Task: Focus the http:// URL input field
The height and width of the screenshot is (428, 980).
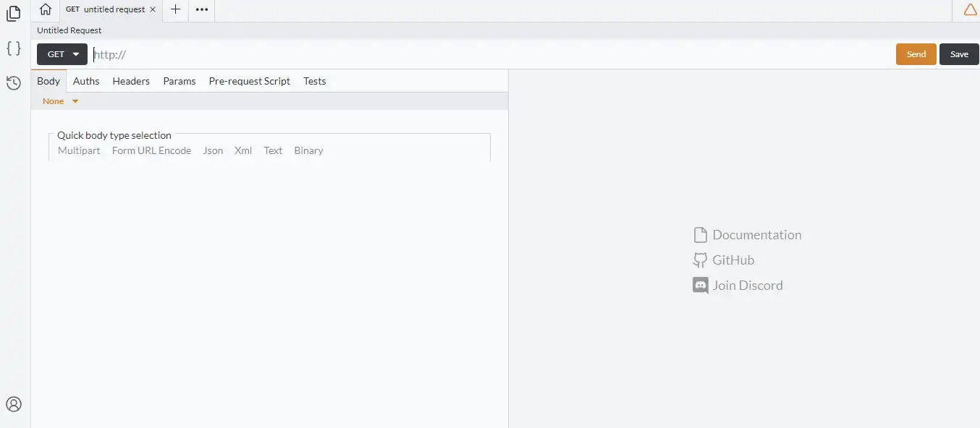Action: 492,54
